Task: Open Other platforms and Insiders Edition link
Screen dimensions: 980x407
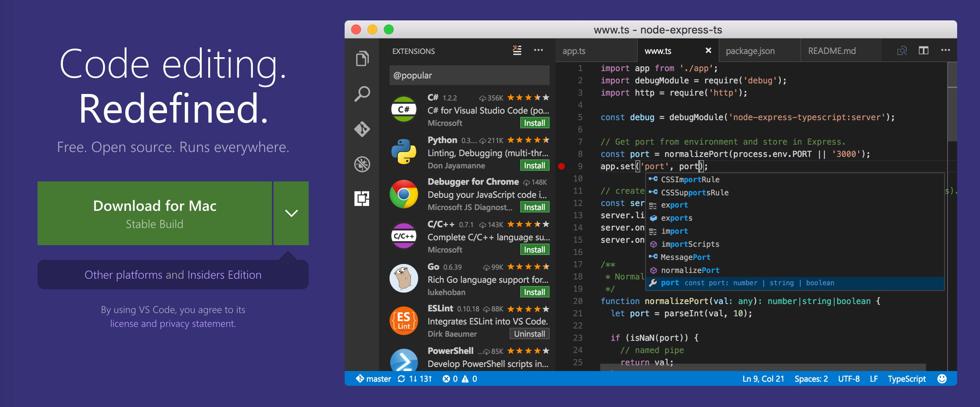Action: pyautogui.click(x=173, y=275)
